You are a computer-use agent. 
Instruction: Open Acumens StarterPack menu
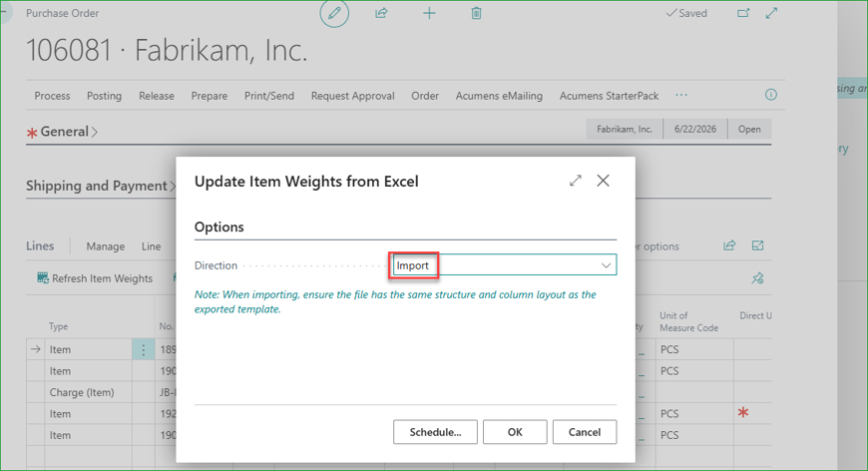pos(609,96)
